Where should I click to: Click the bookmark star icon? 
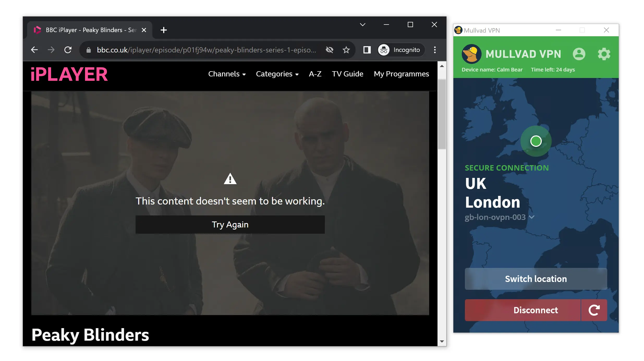click(347, 50)
